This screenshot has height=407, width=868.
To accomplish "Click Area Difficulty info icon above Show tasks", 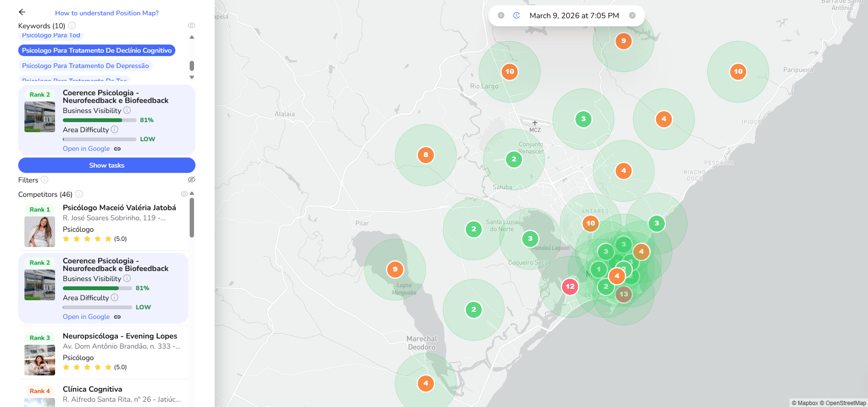I will (114, 129).
